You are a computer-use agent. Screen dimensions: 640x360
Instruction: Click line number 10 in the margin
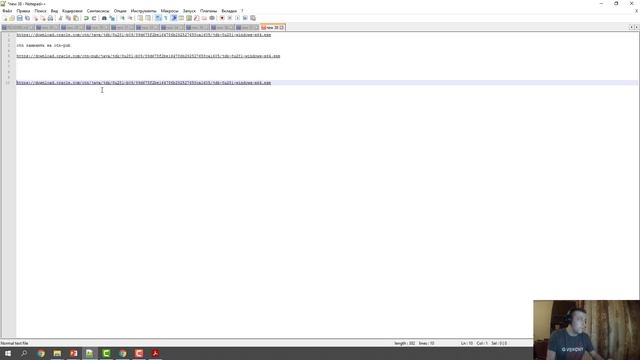pyautogui.click(x=8, y=83)
